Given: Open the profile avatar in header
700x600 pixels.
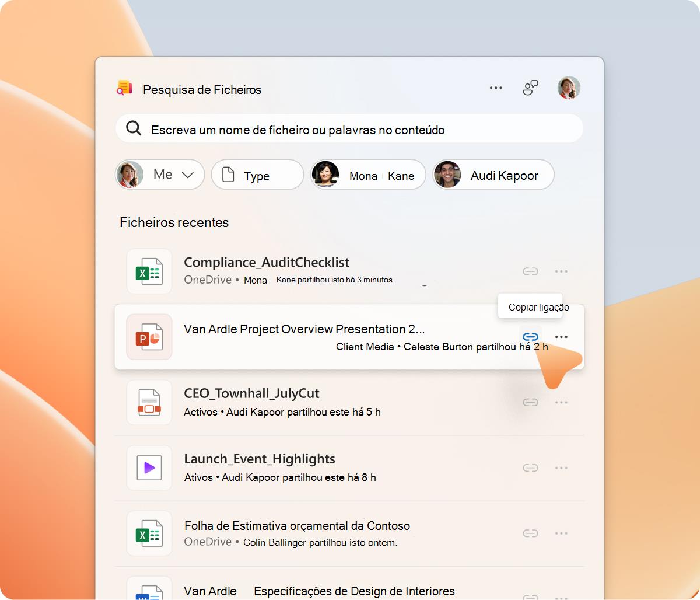Looking at the screenshot, I should (x=569, y=88).
